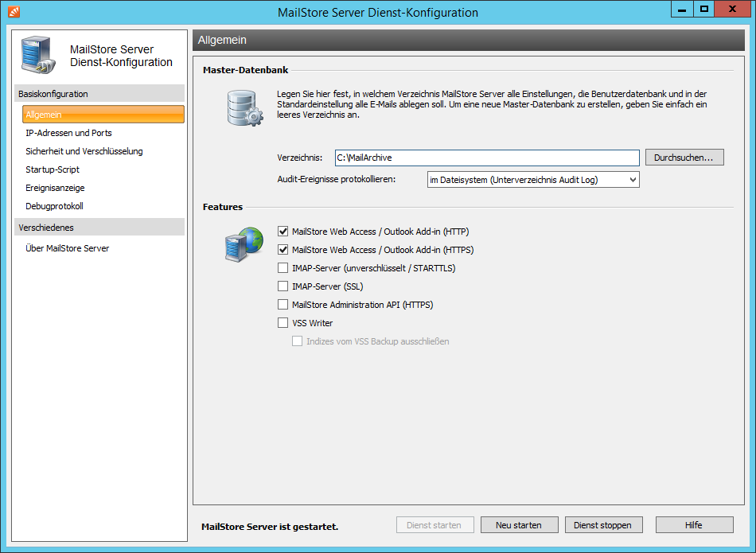Maximize the Dienst-Konfiguration window
Viewport: 756px width, 553px height.
point(704,10)
